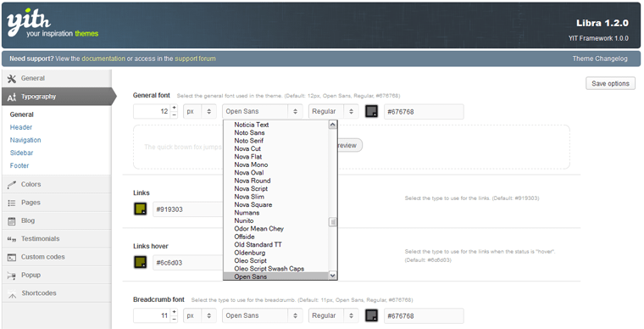Select Typography Header sub-tab
Viewport: 644px width, 329px height.
coord(21,127)
